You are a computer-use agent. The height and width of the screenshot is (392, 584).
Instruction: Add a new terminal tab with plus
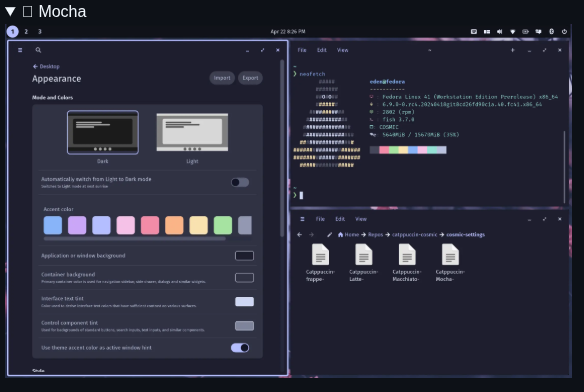click(512, 50)
